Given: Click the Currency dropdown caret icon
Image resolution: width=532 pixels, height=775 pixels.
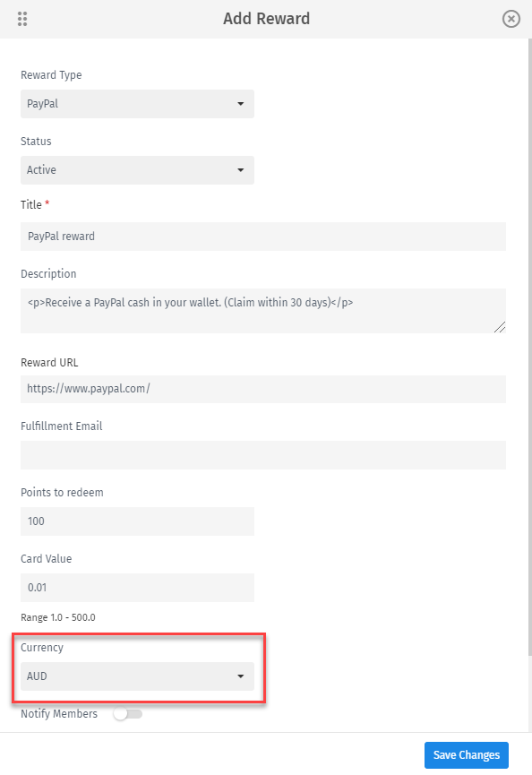Looking at the screenshot, I should click(x=240, y=676).
